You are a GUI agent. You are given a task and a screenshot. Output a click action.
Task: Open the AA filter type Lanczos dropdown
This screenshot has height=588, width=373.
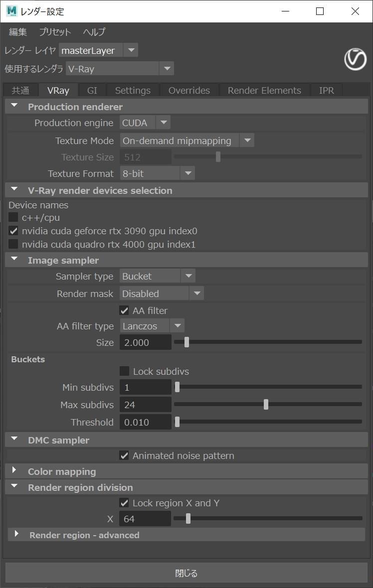tap(152, 326)
